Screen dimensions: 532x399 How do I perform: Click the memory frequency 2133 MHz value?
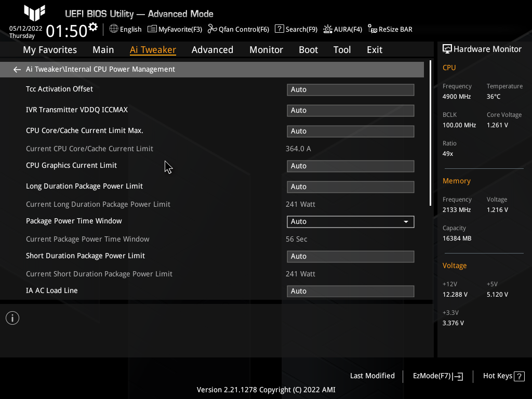pos(457,210)
